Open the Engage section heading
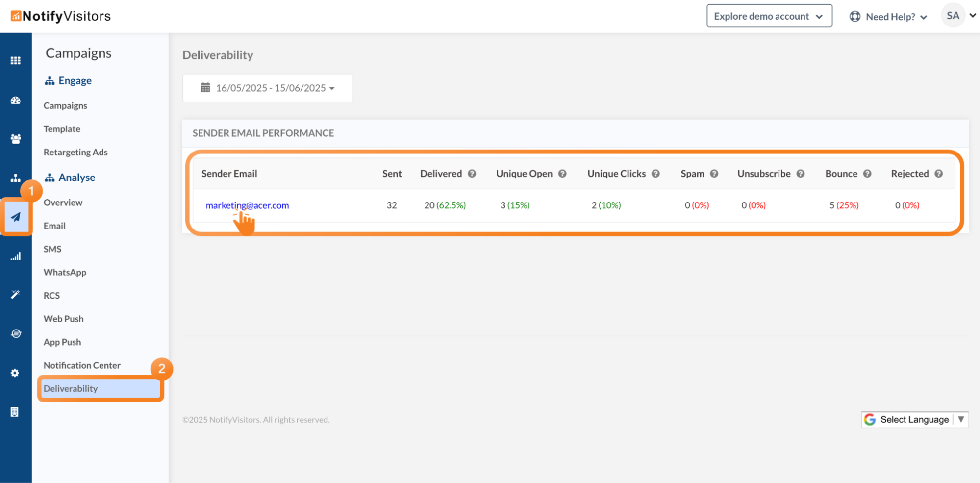The height and width of the screenshot is (483, 980). [x=68, y=80]
